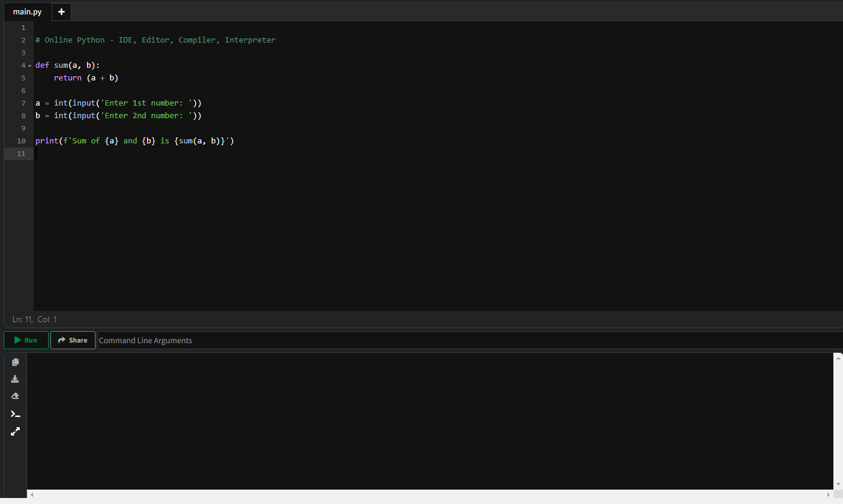Viewport: 843px width, 504px height.
Task: Click the 'return (a + b)' line
Action: click(x=86, y=78)
